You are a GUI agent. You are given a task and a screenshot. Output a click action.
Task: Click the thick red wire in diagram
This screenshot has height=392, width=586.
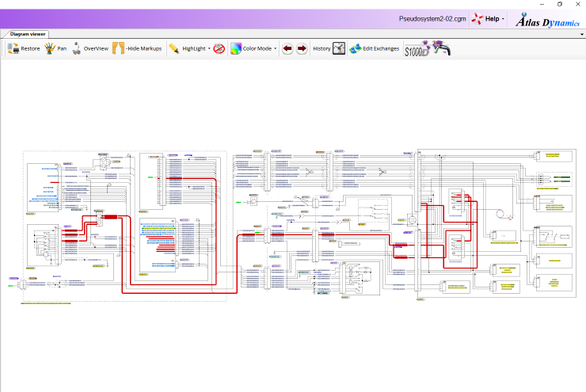coord(171,291)
